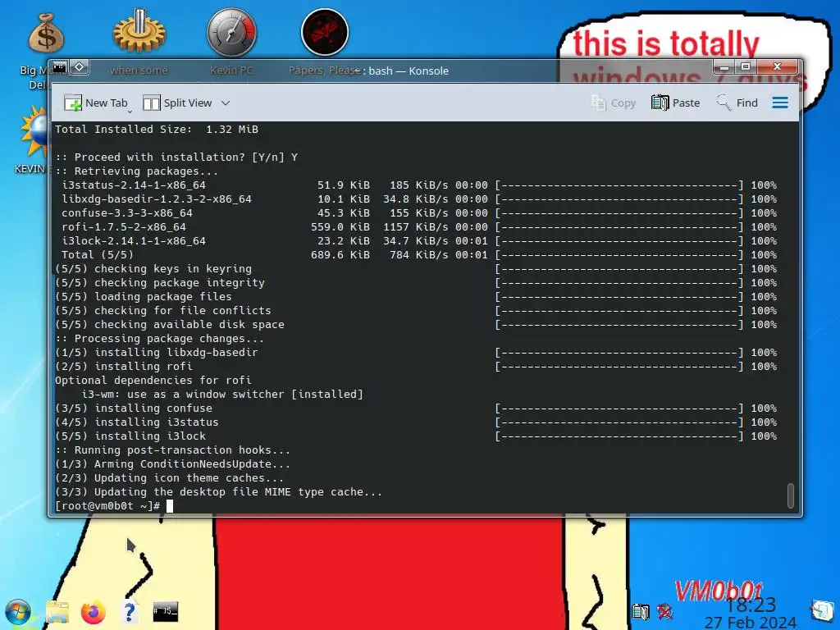Open the clipboard tray icon
The height and width of the screenshot is (630, 840).
pyautogui.click(x=640, y=612)
